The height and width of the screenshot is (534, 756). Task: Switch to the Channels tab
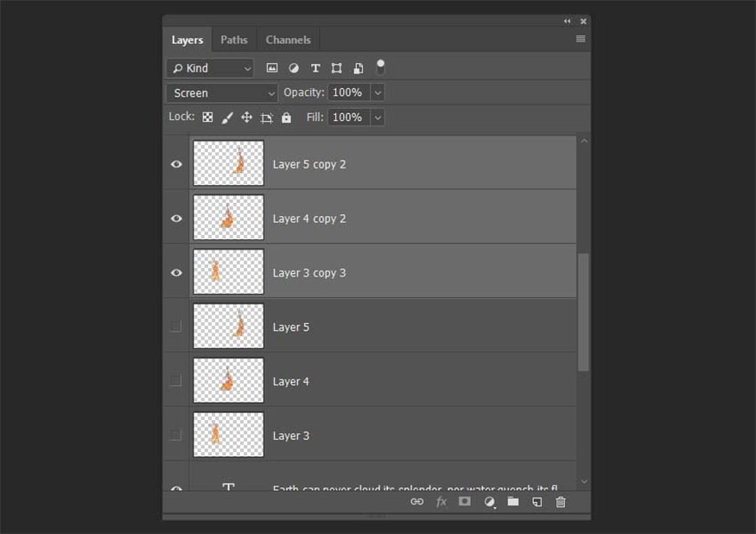coord(288,40)
